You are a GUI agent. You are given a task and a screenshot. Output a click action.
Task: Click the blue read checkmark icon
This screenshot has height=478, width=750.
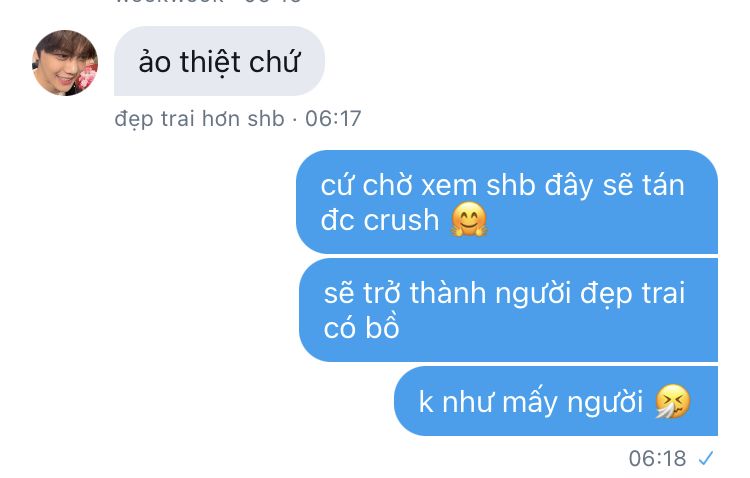click(x=706, y=458)
